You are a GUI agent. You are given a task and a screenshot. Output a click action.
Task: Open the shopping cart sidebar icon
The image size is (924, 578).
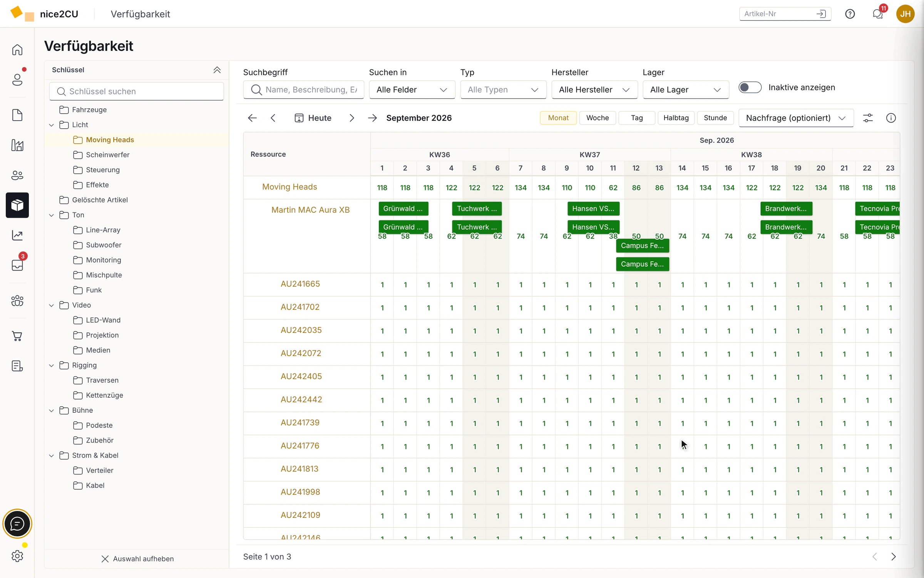click(x=17, y=336)
